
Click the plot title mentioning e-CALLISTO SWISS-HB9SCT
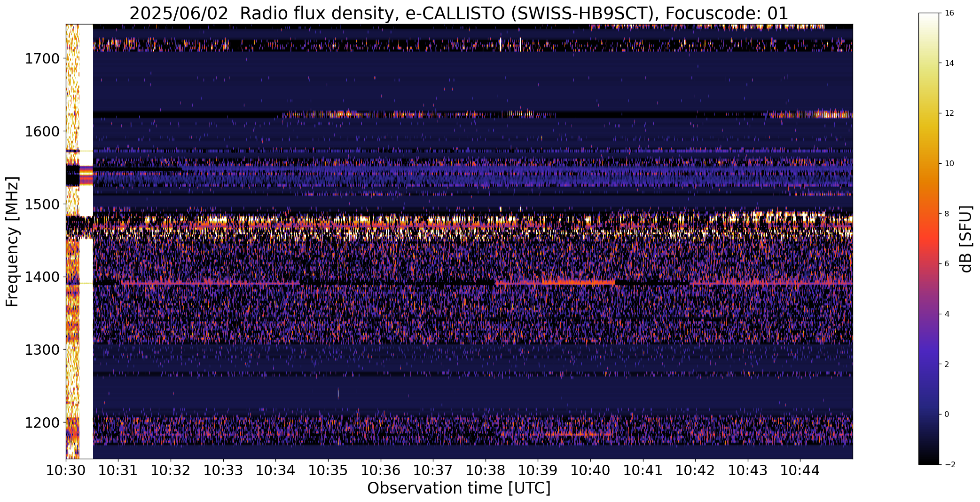coord(459,14)
